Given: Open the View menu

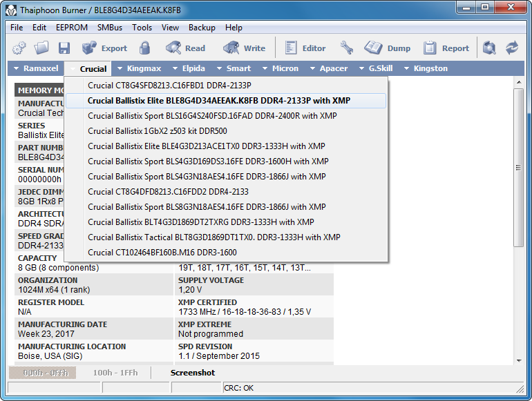Looking at the screenshot, I should [170, 28].
